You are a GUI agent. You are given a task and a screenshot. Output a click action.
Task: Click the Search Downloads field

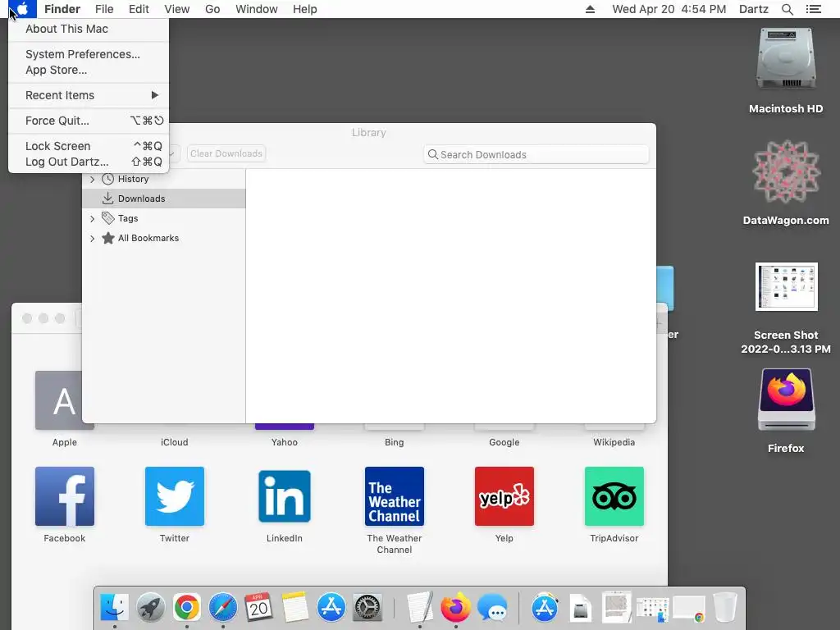pyautogui.click(x=536, y=155)
